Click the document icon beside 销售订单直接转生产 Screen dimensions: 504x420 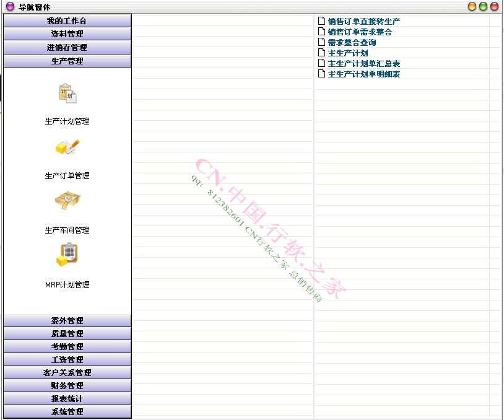coord(321,20)
